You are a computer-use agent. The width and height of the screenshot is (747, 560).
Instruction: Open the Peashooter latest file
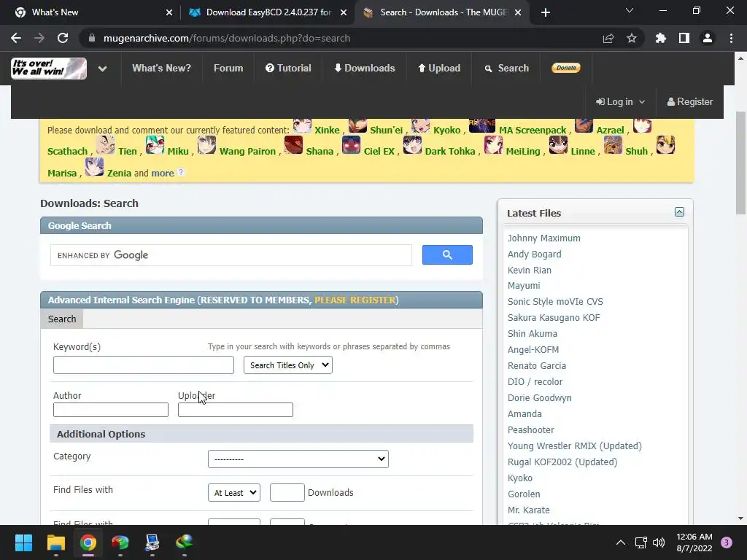(531, 430)
